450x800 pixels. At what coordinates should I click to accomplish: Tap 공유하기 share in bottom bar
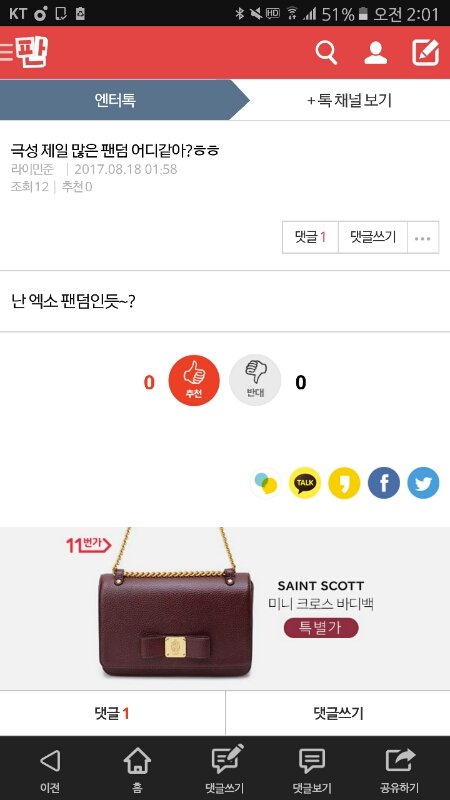(400, 770)
